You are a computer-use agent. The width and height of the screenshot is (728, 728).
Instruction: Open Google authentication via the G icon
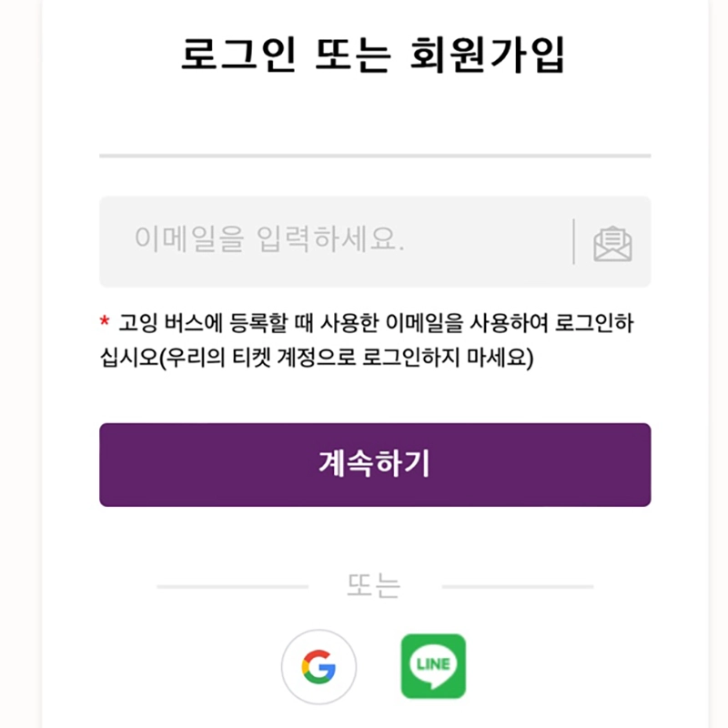pyautogui.click(x=318, y=666)
